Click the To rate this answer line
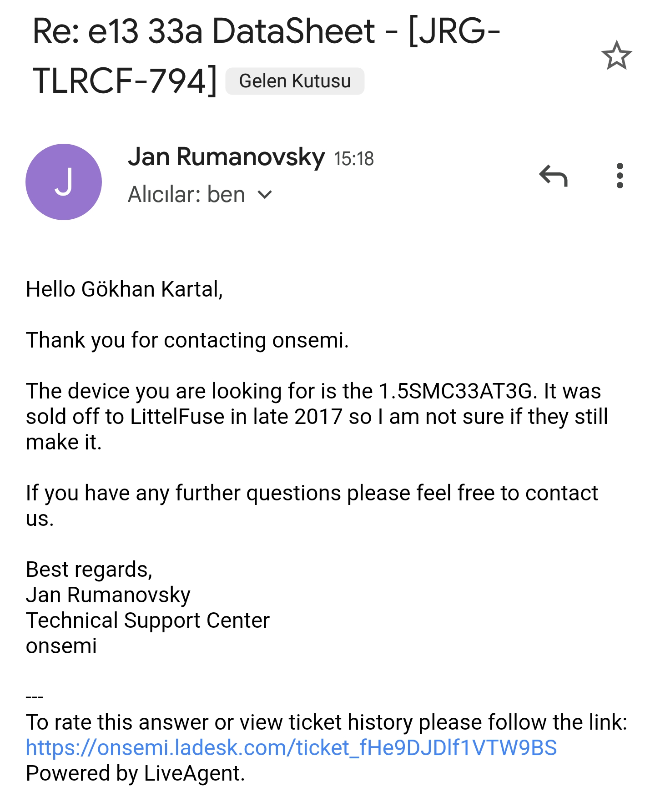 326,722
